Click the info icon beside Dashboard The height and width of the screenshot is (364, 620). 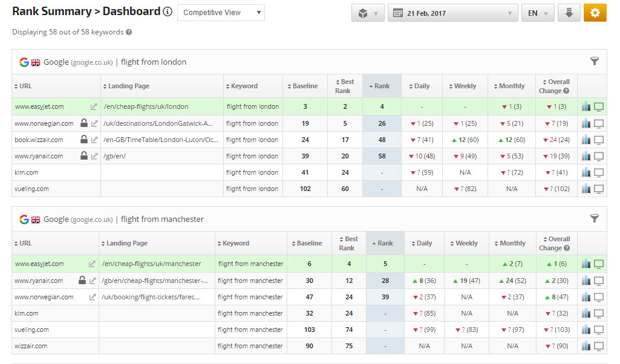click(168, 11)
